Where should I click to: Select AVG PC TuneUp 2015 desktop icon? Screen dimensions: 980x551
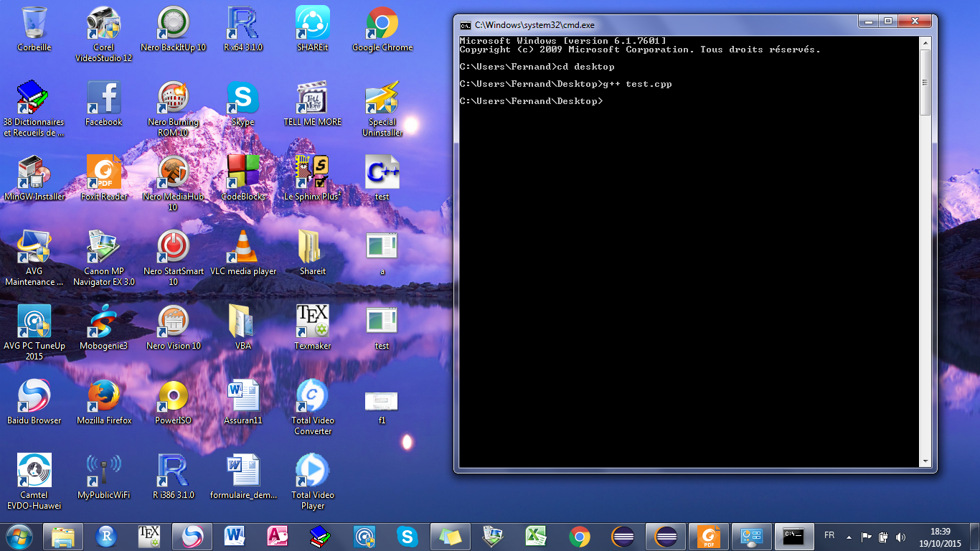[34, 332]
